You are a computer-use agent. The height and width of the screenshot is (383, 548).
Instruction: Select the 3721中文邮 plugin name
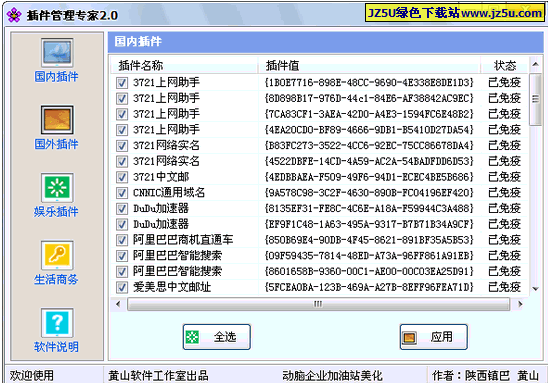click(x=161, y=177)
